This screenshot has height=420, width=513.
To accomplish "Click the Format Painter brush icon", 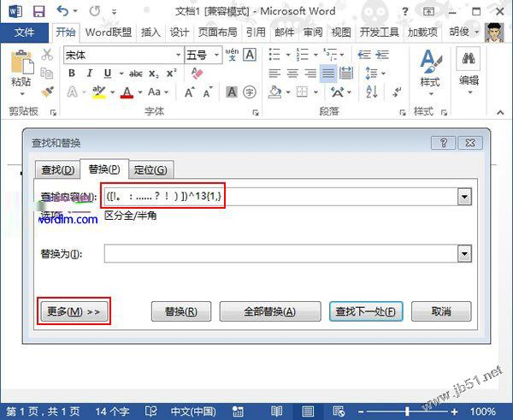I will coord(48,92).
